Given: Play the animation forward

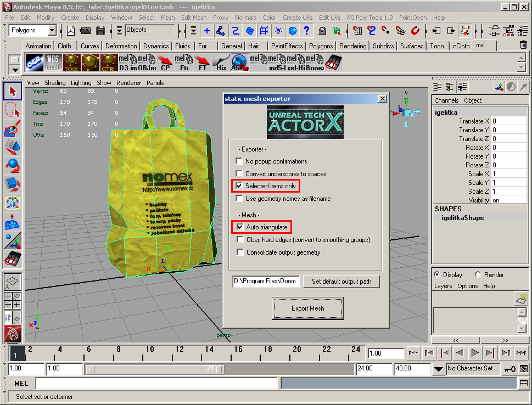Looking at the screenshot, I should [x=475, y=353].
